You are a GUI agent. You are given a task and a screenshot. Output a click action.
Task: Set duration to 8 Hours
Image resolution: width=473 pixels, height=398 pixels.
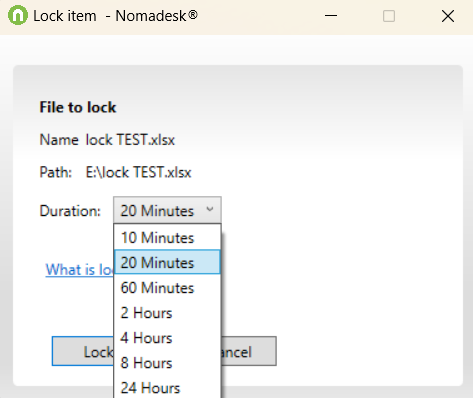click(167, 363)
